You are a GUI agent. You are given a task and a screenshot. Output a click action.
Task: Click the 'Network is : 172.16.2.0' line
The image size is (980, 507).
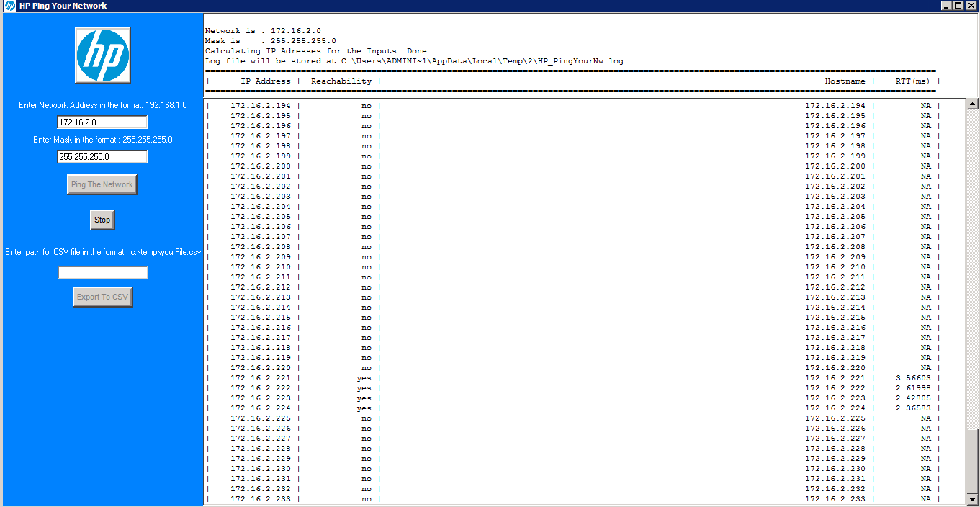(263, 31)
